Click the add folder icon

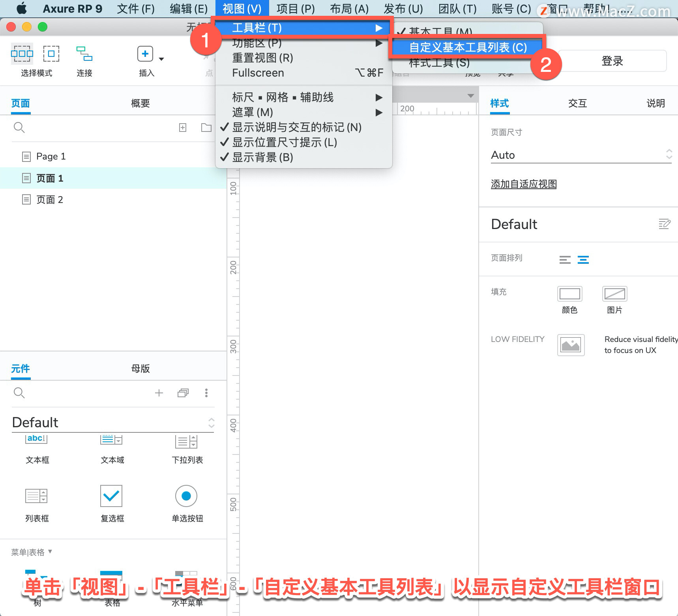tap(206, 128)
